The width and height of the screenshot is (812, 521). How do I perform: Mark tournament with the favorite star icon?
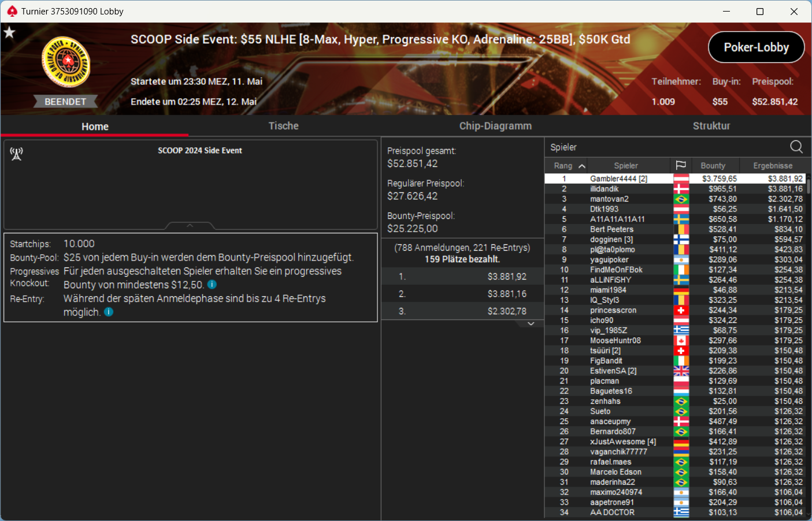point(9,32)
